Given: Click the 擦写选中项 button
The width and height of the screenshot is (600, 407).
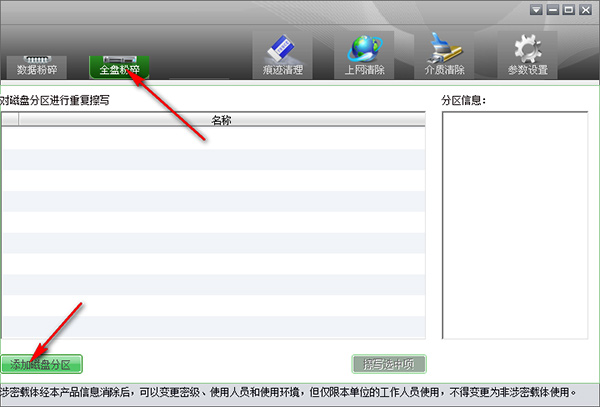Looking at the screenshot, I should [x=389, y=365].
